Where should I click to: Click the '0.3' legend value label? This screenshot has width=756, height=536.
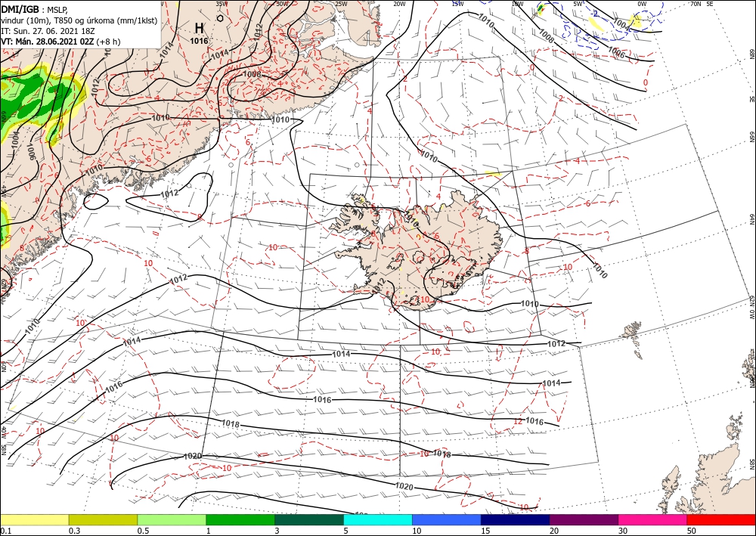click(74, 531)
